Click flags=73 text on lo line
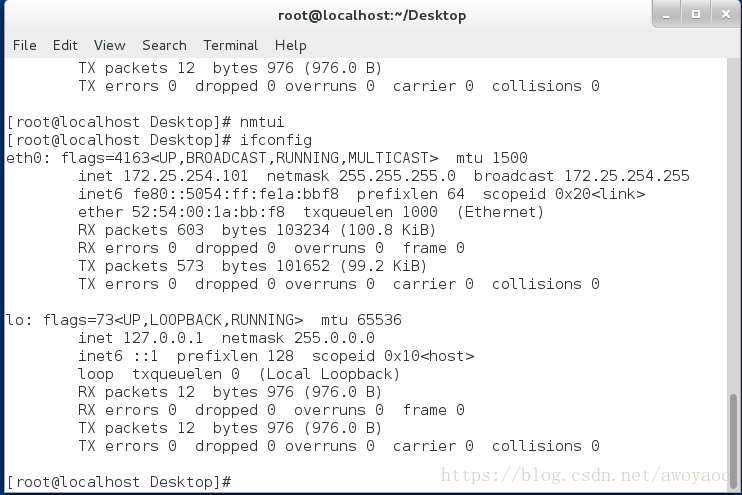 point(79,320)
